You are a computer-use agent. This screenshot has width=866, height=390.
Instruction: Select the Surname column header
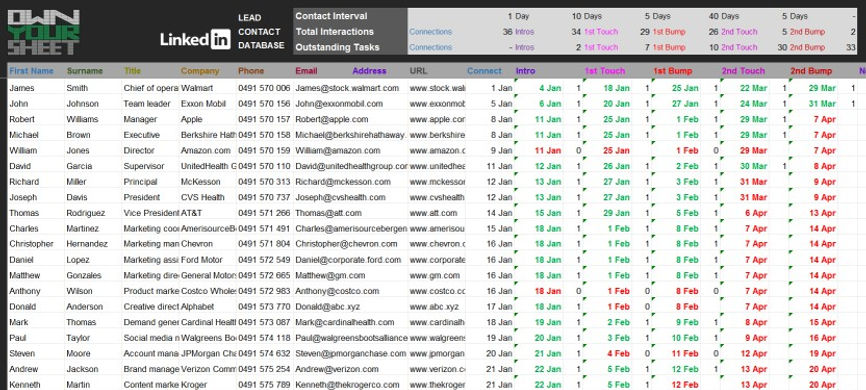point(85,71)
